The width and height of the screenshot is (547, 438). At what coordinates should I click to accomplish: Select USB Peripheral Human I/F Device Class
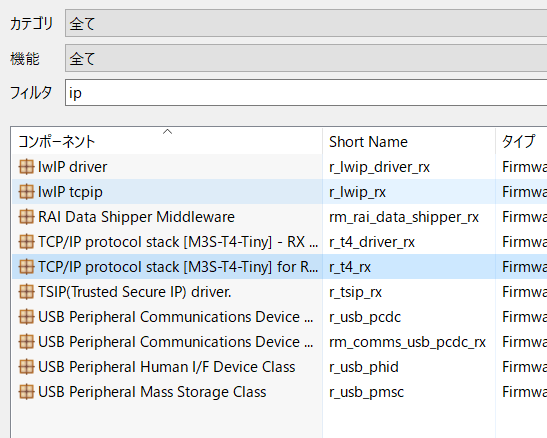tap(167, 367)
